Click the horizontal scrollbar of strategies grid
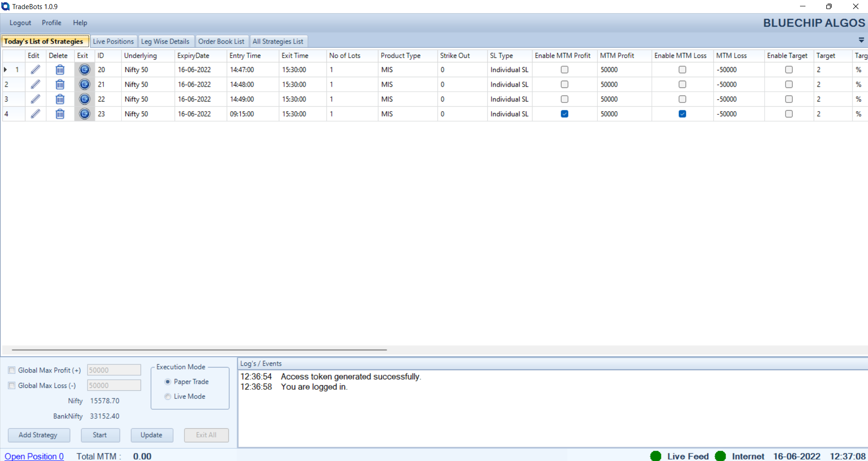Screen dimensions: 868x461 (199, 350)
